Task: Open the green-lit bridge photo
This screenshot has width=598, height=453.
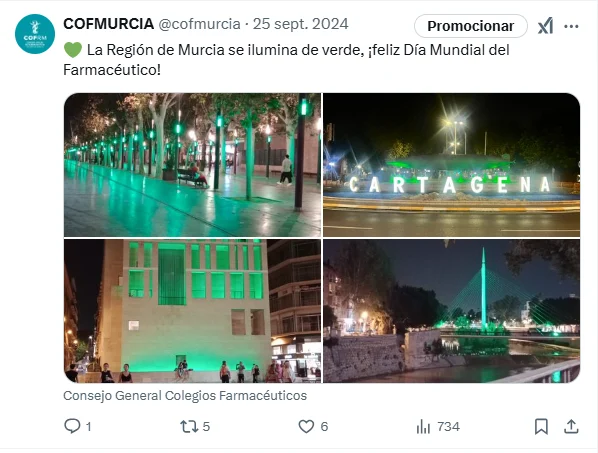Action: [x=452, y=311]
